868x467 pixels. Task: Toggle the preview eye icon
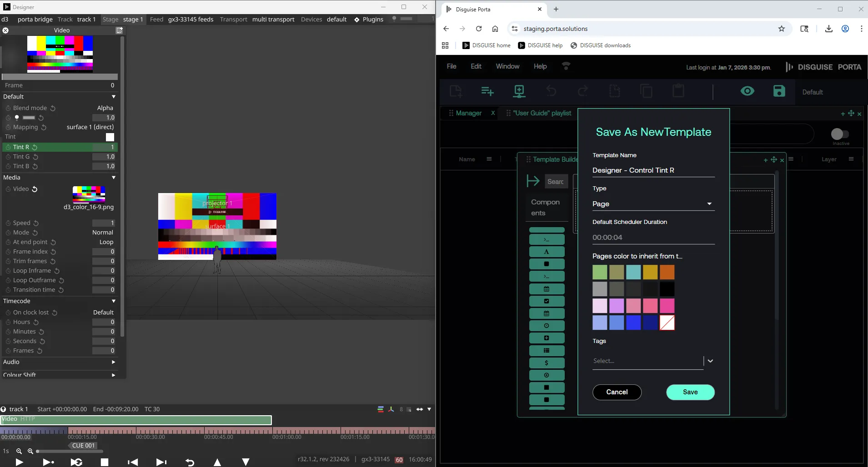(x=747, y=91)
